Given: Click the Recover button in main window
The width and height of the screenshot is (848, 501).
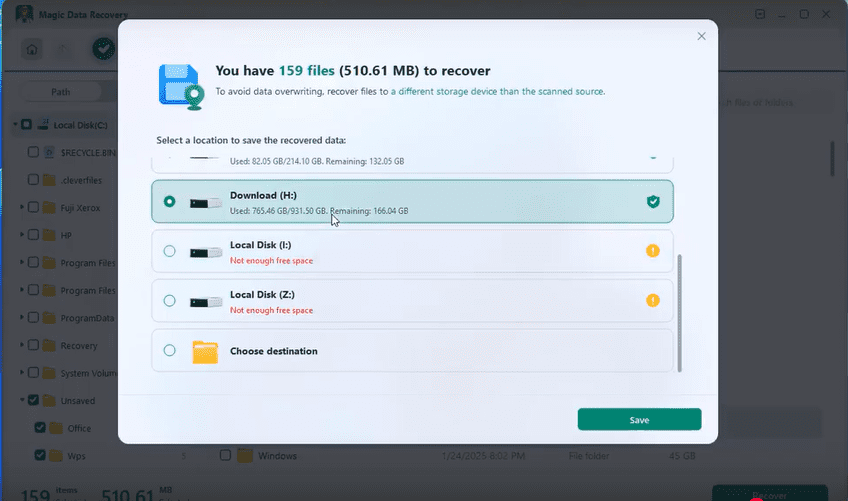Looking at the screenshot, I should [770, 493].
